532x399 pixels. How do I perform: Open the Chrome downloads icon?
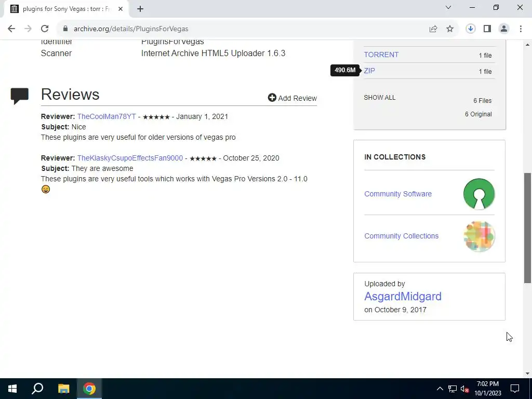(x=470, y=29)
